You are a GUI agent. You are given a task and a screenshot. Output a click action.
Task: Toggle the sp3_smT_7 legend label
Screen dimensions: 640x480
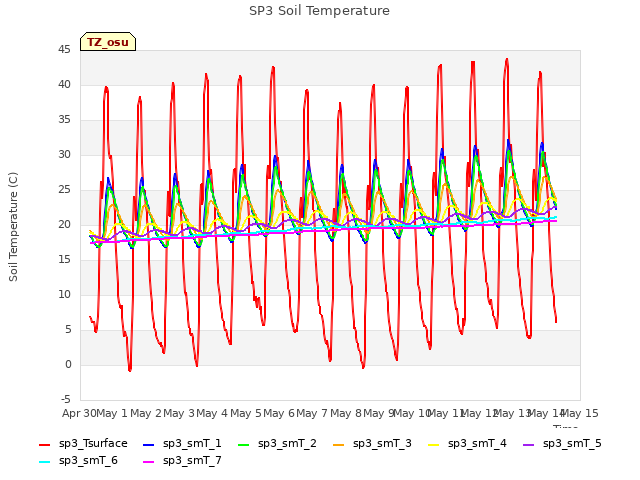pyautogui.click(x=192, y=460)
